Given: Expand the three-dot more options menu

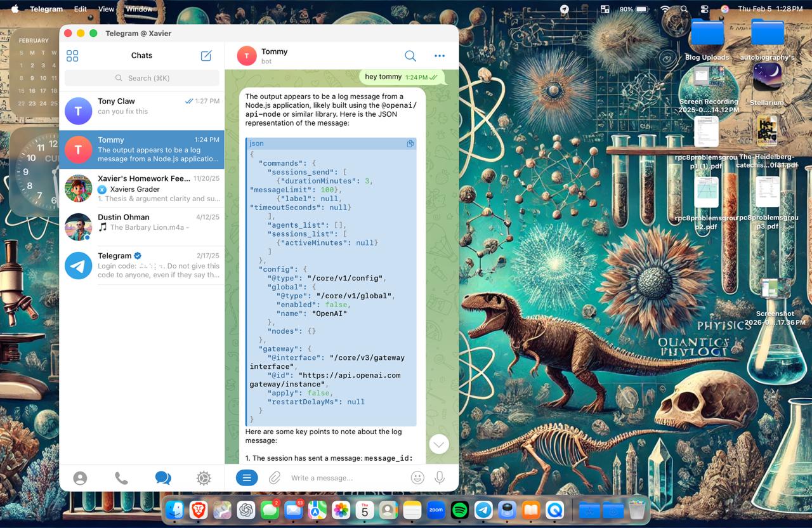Looking at the screenshot, I should 440,56.
